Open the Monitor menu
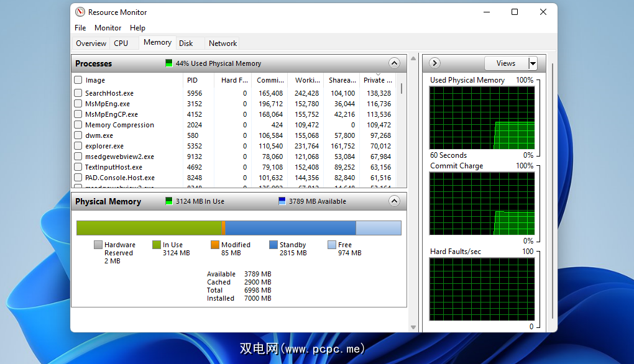 coord(108,28)
